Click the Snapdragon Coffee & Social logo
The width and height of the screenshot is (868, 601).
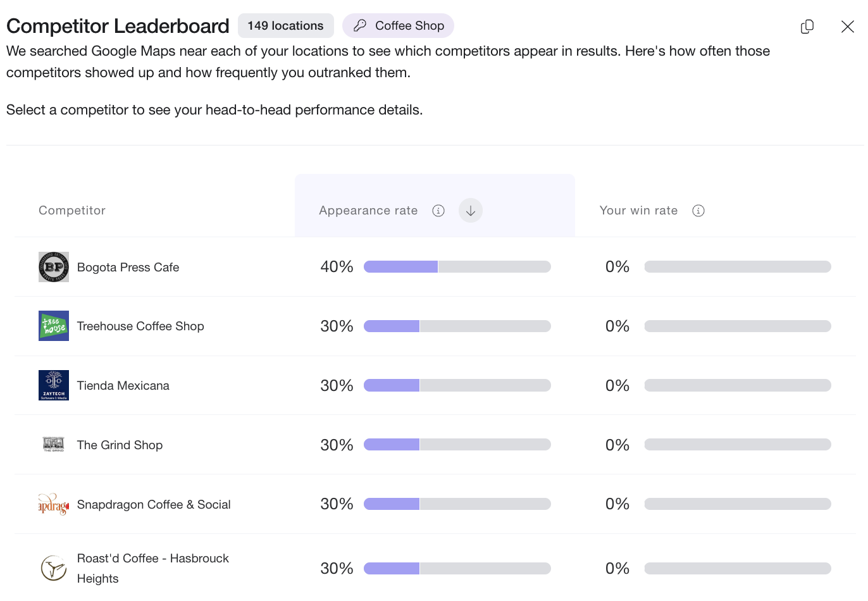pyautogui.click(x=54, y=504)
